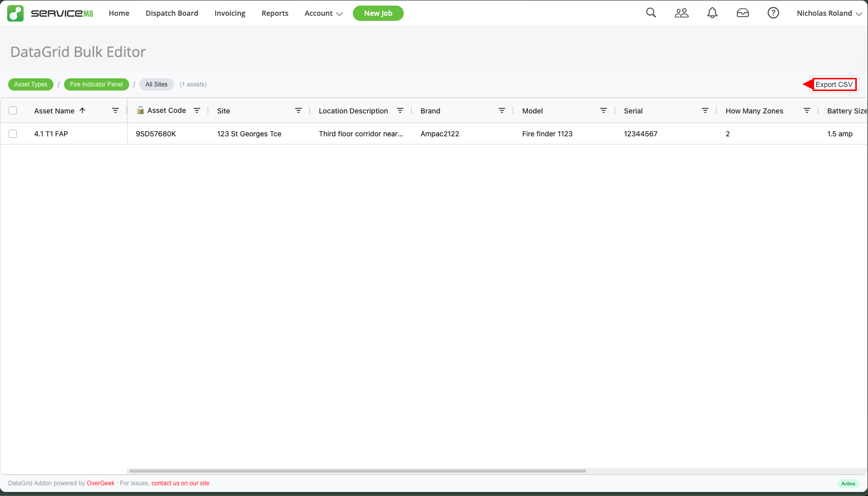
Task: Open the Nicholas Roland user dropdown
Action: [x=829, y=13]
